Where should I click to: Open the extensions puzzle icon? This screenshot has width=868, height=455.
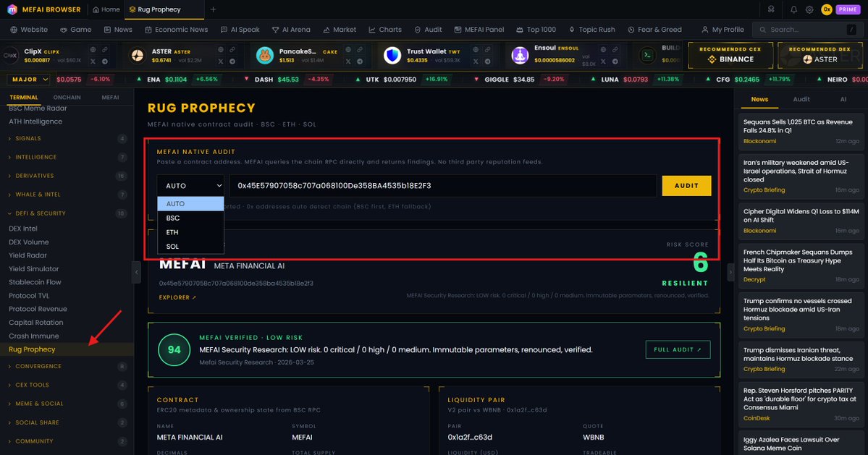pyautogui.click(x=770, y=9)
